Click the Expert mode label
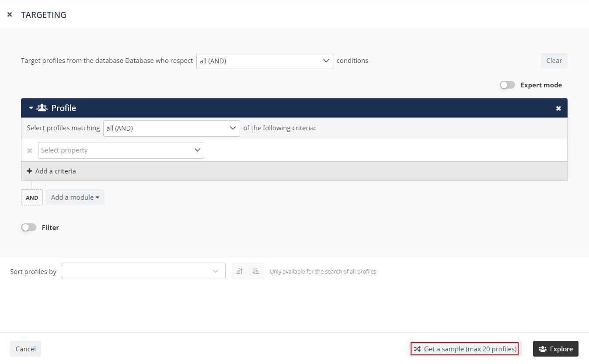Viewport: 589px width, 364px height. point(541,85)
